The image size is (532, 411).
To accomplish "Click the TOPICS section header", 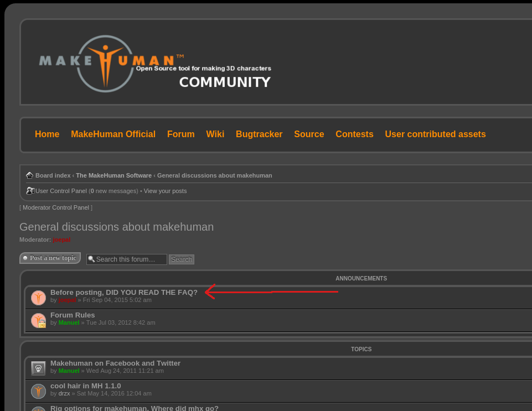I will tap(361, 349).
